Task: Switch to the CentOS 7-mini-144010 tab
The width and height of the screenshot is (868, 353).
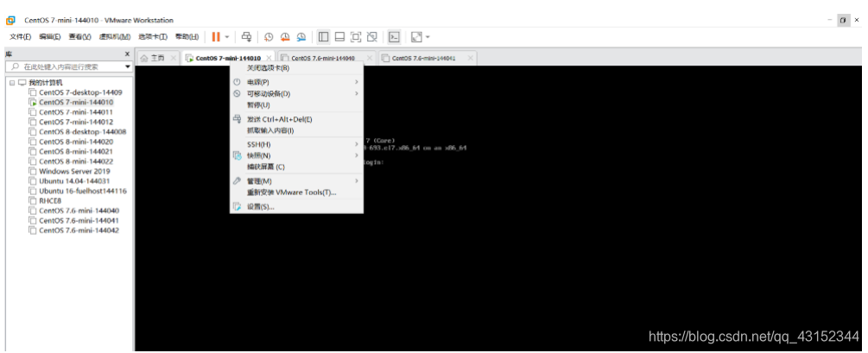Action: [x=228, y=58]
